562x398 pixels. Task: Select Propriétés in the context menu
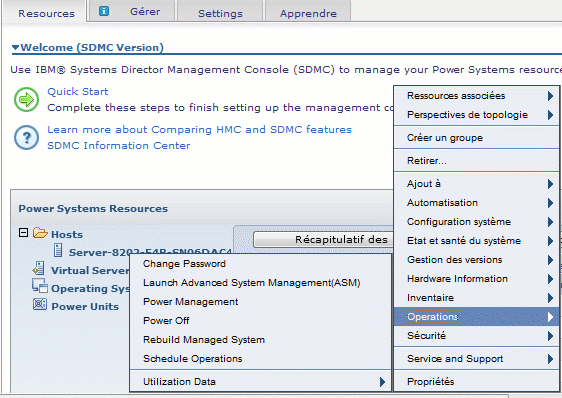click(x=430, y=382)
